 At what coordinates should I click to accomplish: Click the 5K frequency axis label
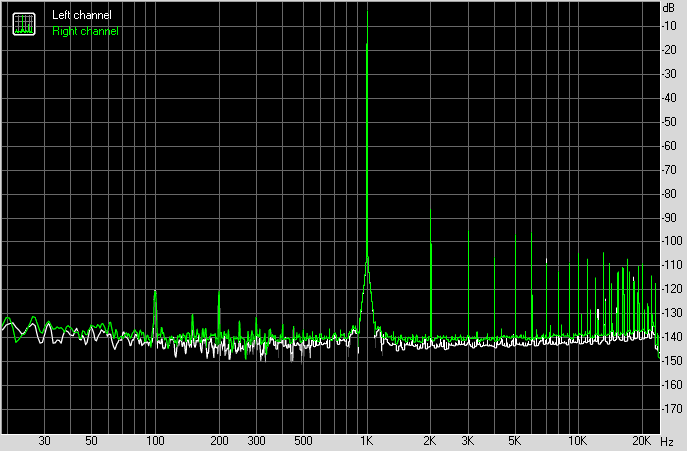click(x=515, y=441)
